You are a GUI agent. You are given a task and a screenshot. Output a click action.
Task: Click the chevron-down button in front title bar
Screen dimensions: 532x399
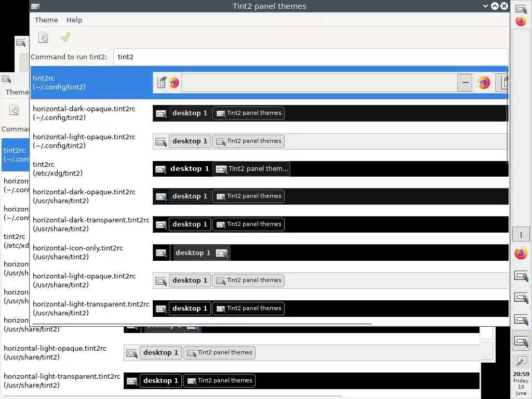(x=485, y=6)
